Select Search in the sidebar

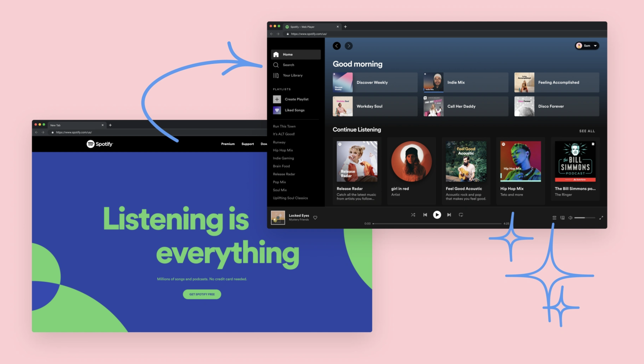[x=289, y=65]
